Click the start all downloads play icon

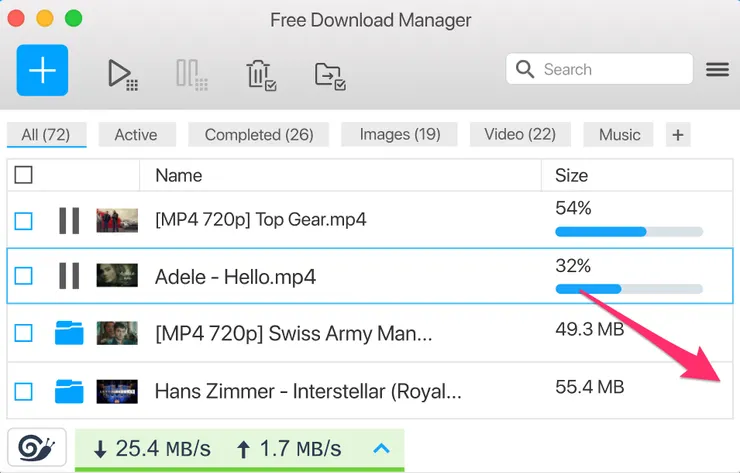click(x=123, y=74)
